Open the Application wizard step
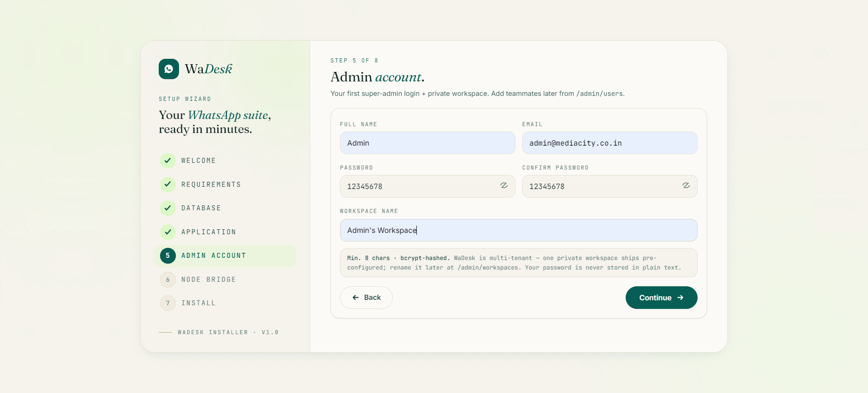Screen dimensions: 868x393 pos(225,232)
